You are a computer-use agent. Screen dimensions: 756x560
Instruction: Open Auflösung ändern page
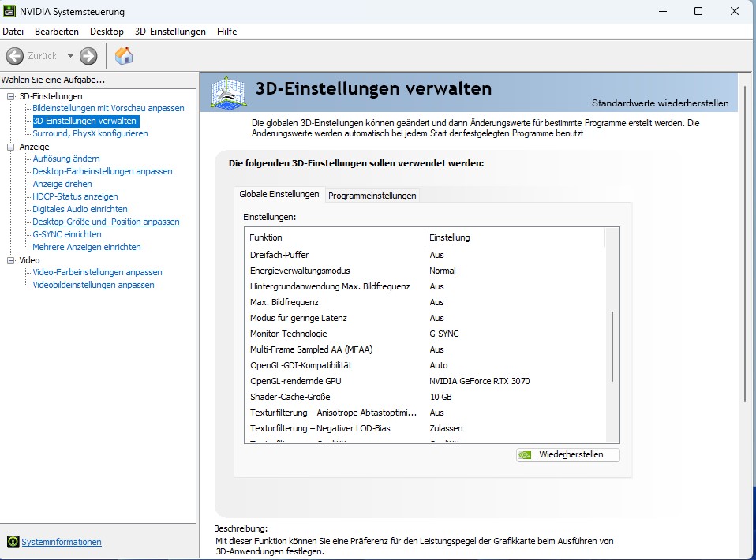[x=66, y=159]
